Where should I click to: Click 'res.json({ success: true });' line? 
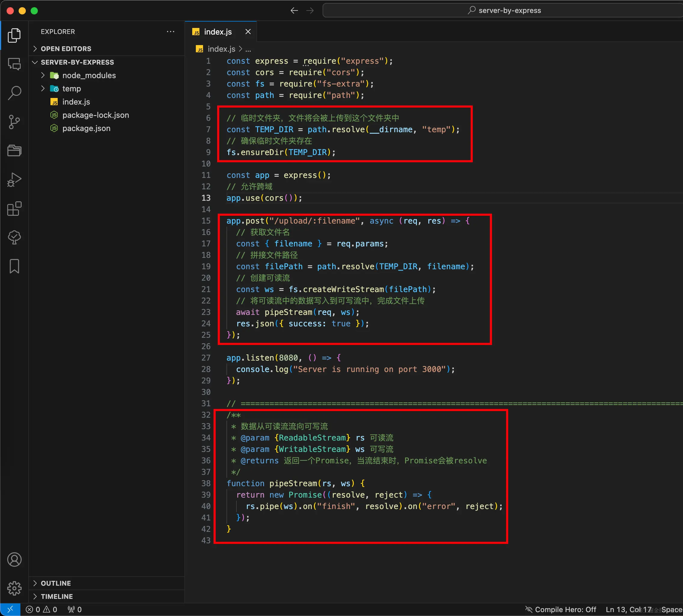[x=302, y=324]
